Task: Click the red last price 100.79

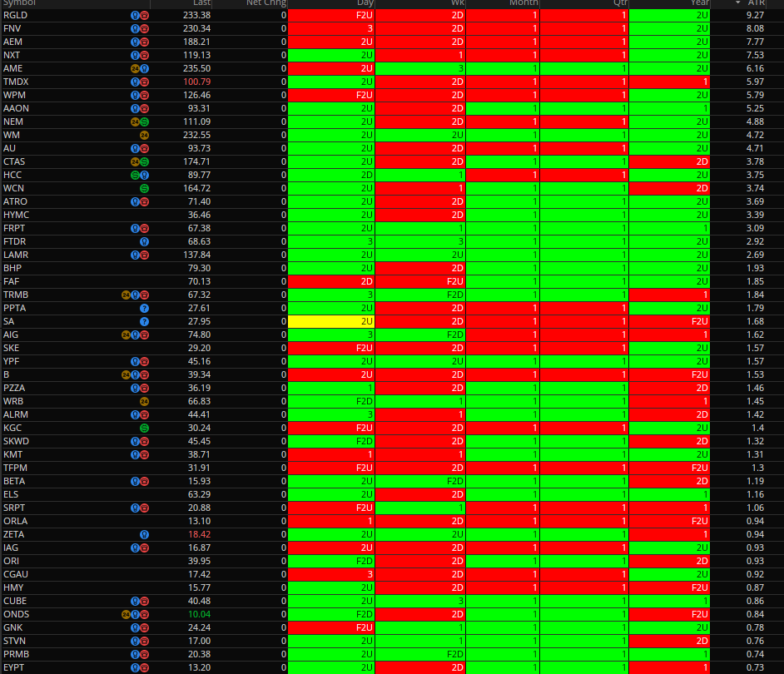Action: click(x=196, y=82)
